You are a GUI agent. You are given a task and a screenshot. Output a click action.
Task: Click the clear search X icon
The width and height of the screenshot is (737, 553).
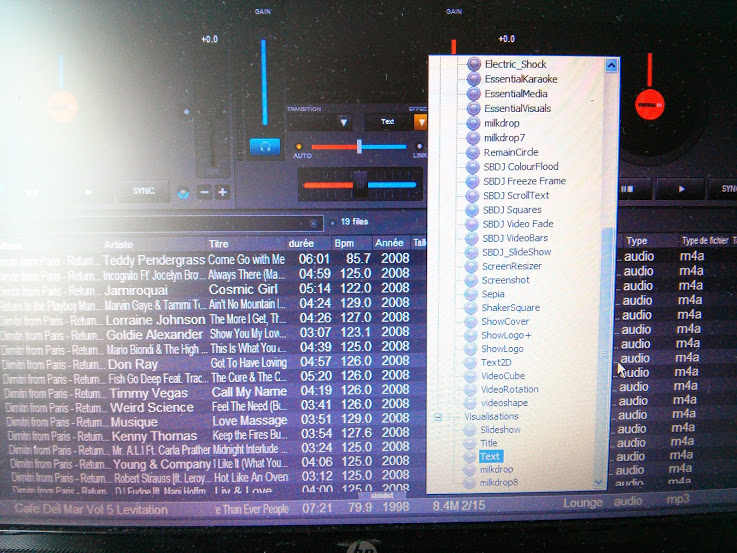click(313, 223)
